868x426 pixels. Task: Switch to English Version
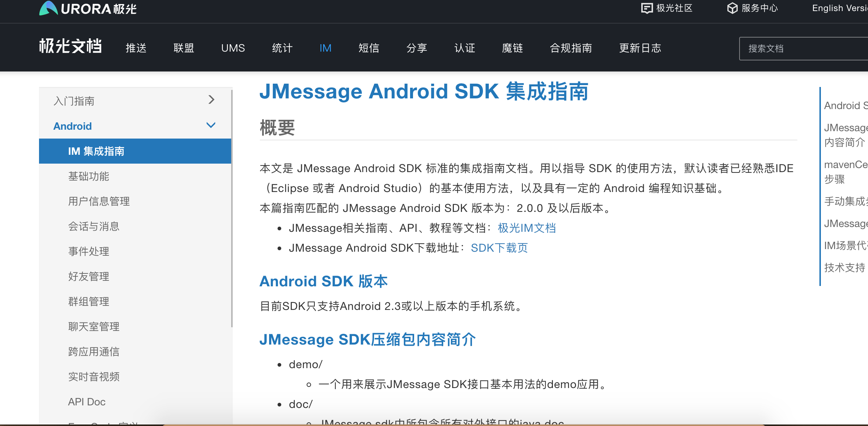(840, 8)
